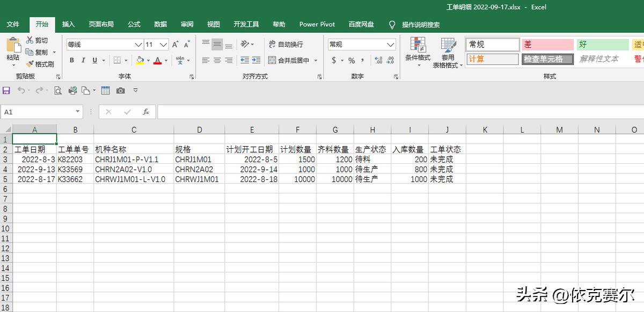This screenshot has width=644, height=312.
Task: Switch to the 插入 ribbon tab
Action: pos(68,24)
